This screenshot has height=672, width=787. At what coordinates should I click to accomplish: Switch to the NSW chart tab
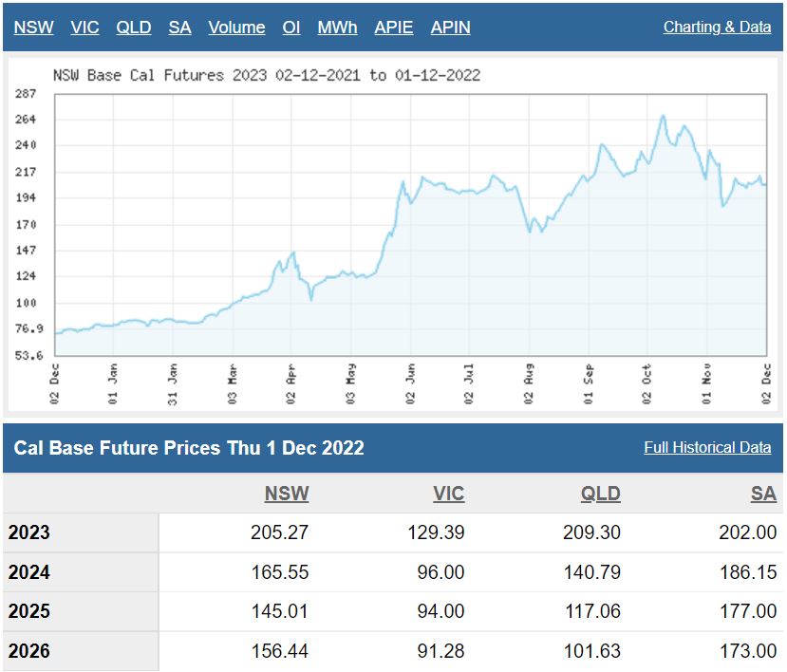tap(33, 28)
